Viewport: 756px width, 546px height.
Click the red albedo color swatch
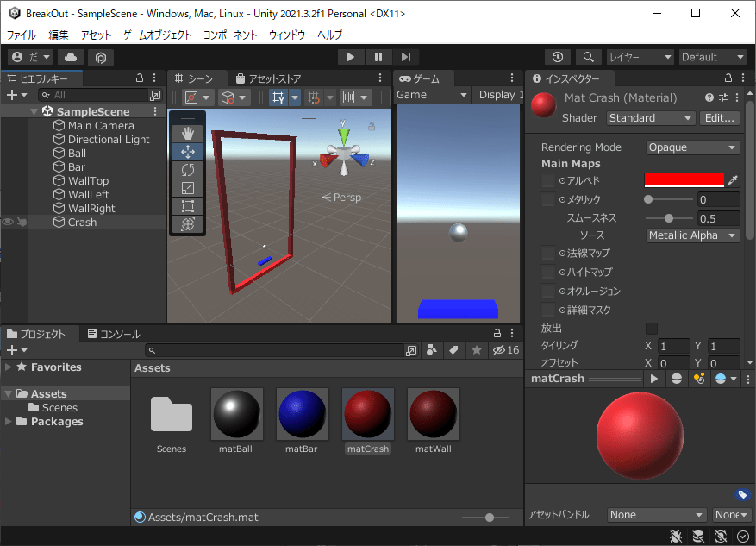[x=684, y=180]
